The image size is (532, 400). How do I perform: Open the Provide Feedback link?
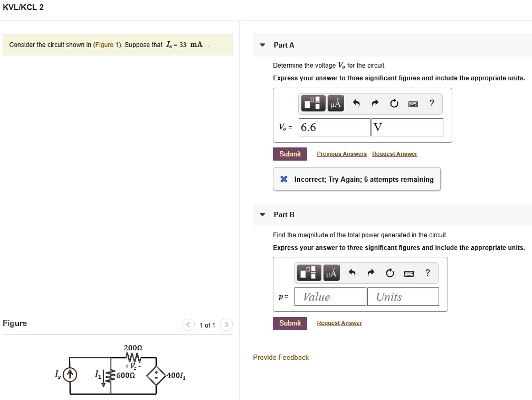tap(280, 357)
